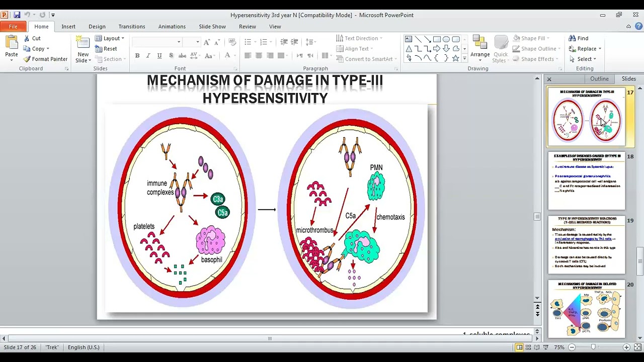The height and width of the screenshot is (362, 644).
Task: Switch to the Animations tab
Action: [x=172, y=27]
